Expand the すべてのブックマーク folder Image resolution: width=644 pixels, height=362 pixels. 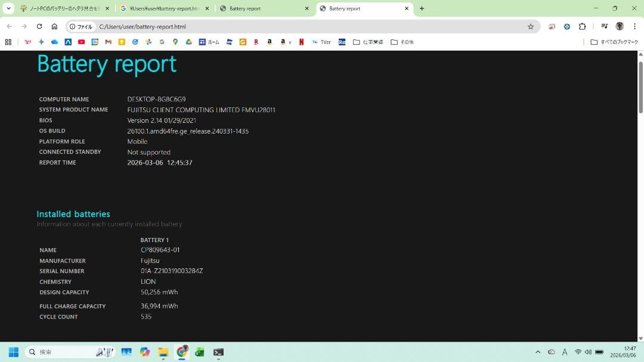(x=614, y=42)
